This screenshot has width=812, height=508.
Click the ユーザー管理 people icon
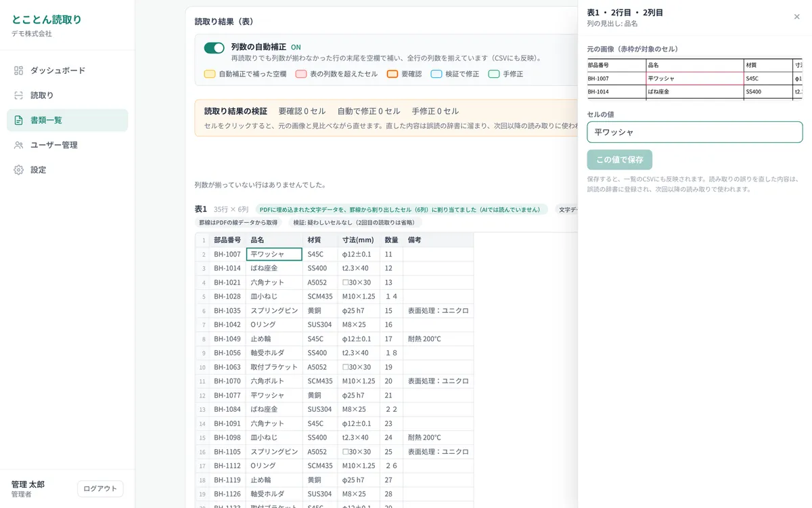tap(18, 145)
